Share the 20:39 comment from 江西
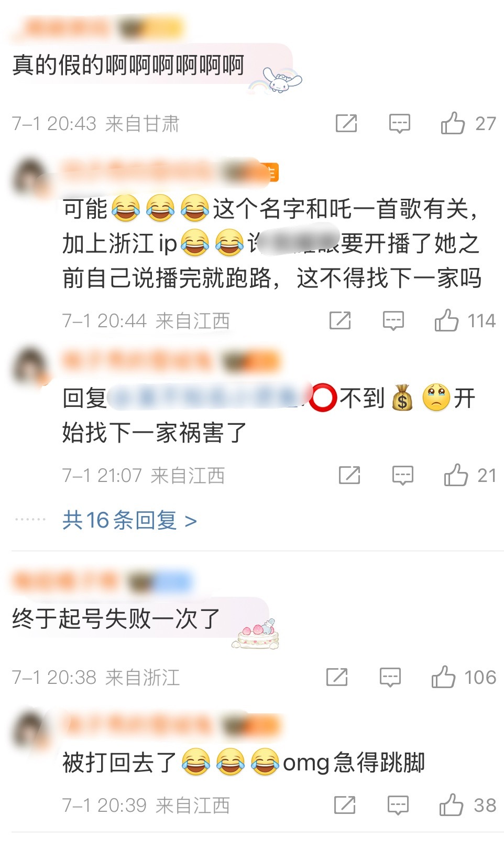Screen dimensions: 504x848 click(x=344, y=805)
